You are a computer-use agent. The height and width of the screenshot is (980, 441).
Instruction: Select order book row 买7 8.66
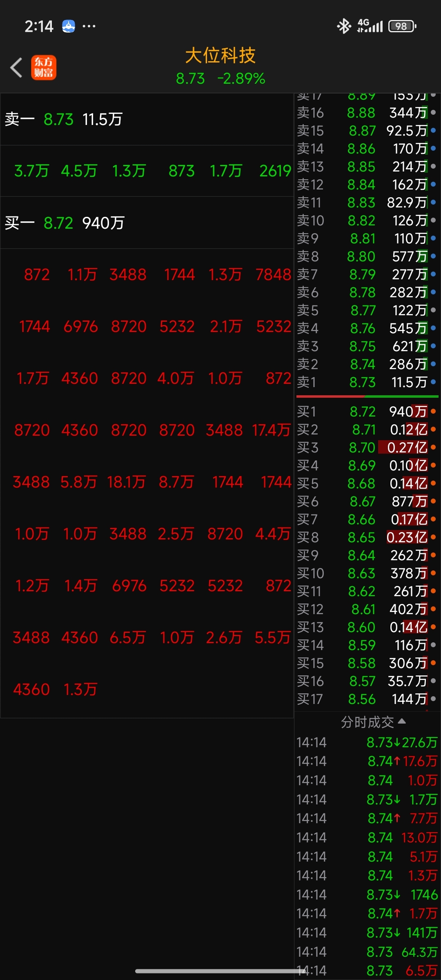click(x=367, y=519)
